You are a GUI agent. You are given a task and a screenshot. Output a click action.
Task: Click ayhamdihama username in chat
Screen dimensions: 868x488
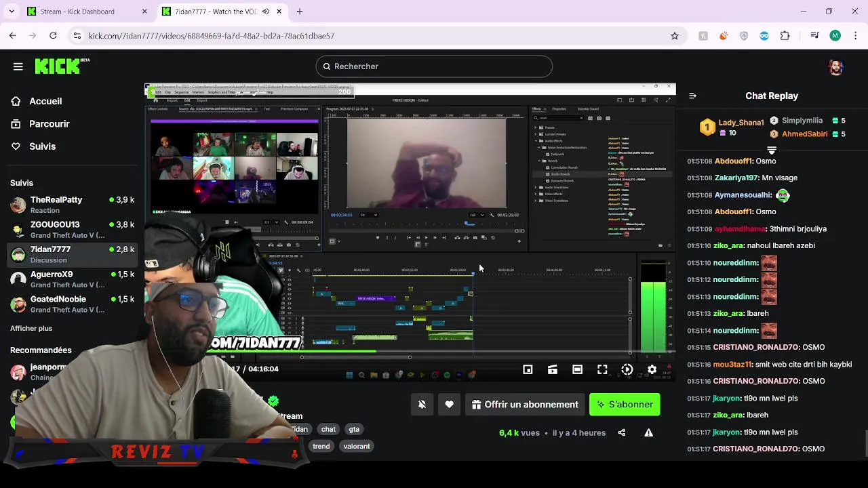pos(741,228)
